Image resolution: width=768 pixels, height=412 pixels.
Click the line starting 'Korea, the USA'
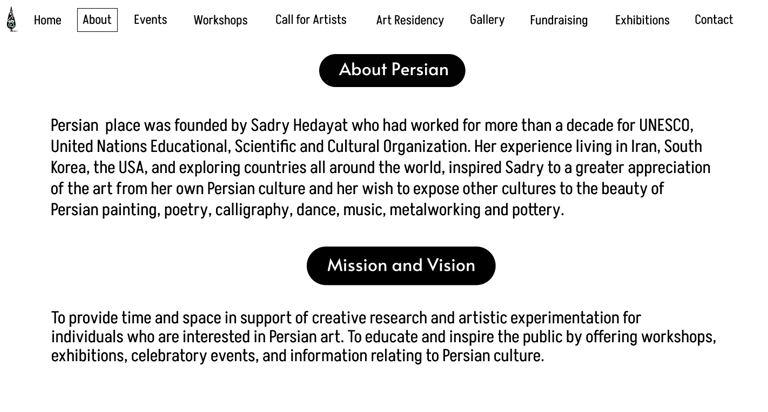380,168
